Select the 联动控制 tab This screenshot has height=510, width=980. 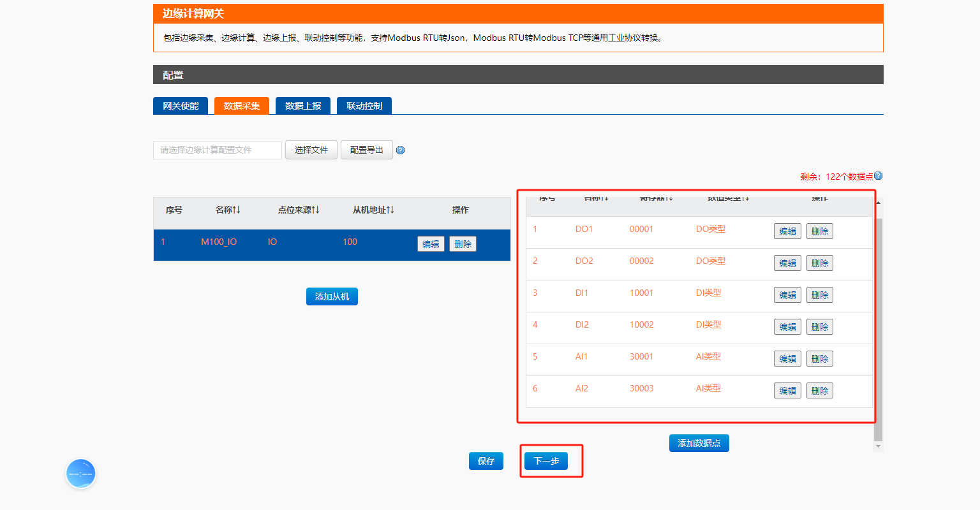coord(364,106)
